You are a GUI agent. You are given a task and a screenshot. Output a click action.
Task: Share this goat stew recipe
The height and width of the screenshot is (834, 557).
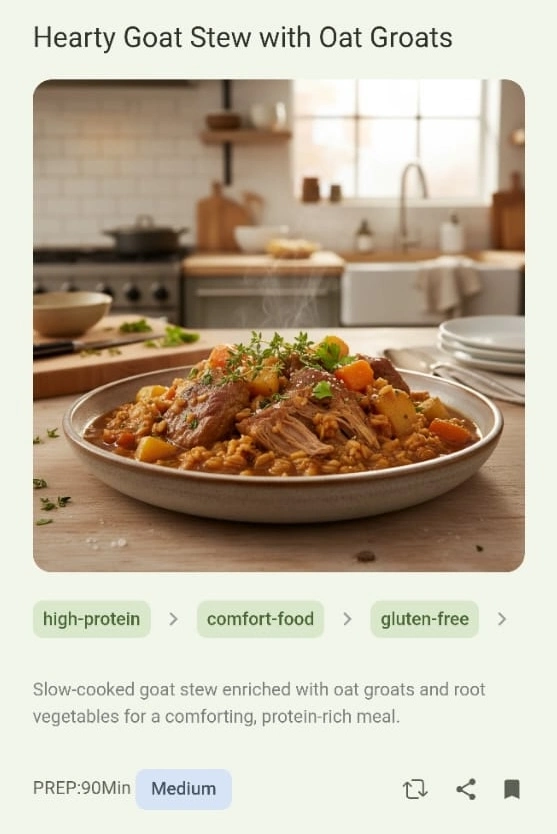click(466, 789)
